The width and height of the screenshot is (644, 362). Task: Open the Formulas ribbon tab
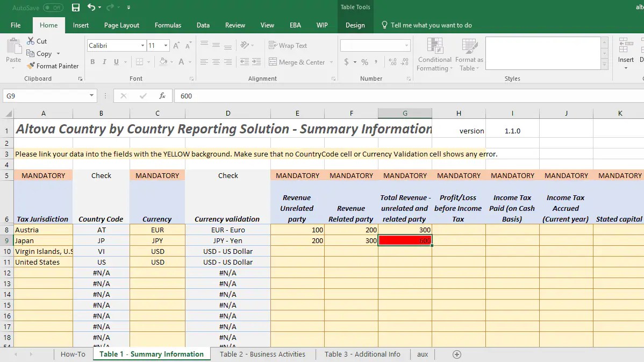click(168, 25)
